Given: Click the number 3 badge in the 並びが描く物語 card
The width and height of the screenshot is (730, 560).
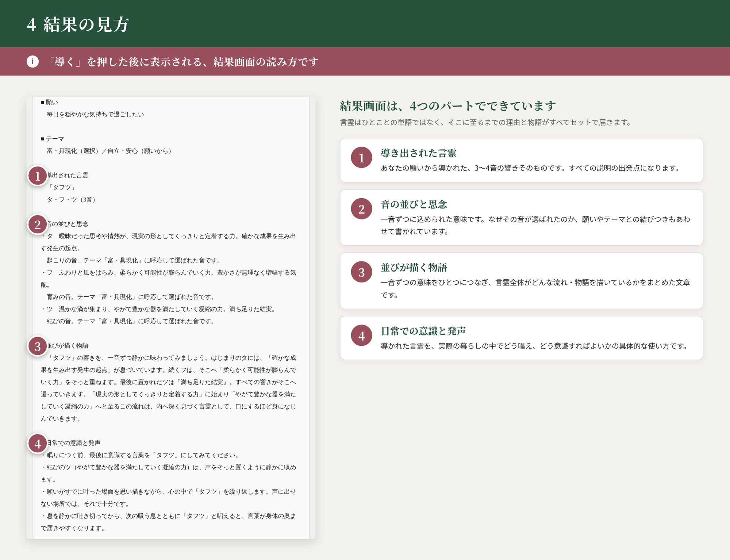Looking at the screenshot, I should [x=361, y=272].
